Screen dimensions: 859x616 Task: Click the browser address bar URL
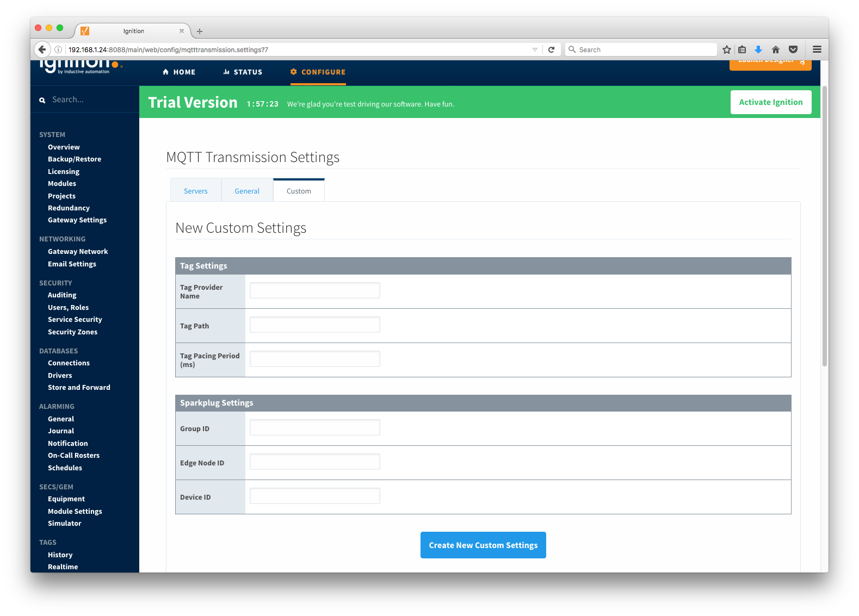pos(296,49)
